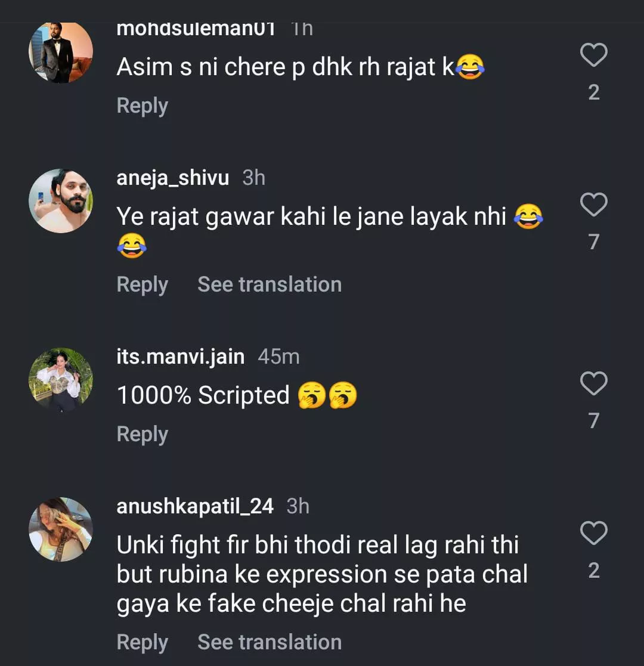644x666 pixels.
Task: See translation of aneja_shivu's comment
Action: [270, 284]
